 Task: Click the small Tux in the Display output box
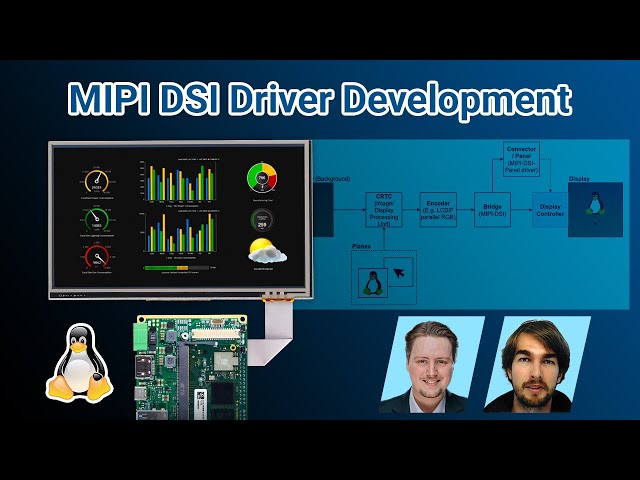[595, 204]
